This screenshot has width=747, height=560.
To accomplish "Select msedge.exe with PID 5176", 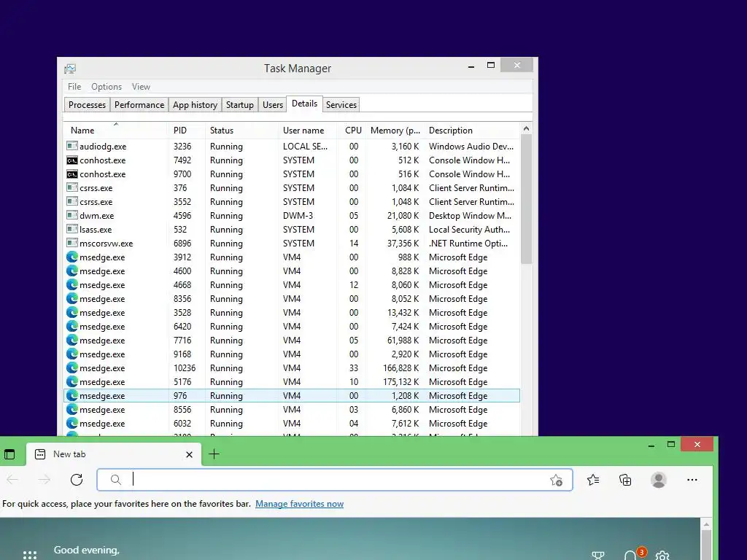I will (x=292, y=382).
